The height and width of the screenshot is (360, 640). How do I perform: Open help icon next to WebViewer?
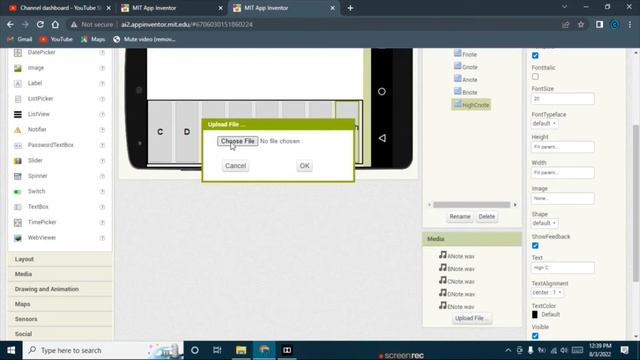(102, 238)
